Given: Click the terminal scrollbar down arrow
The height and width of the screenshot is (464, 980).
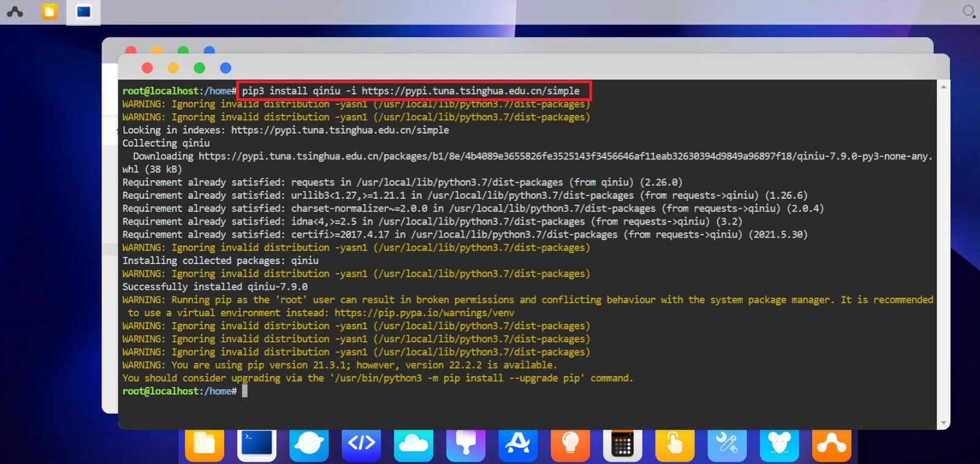Looking at the screenshot, I should point(943,423).
